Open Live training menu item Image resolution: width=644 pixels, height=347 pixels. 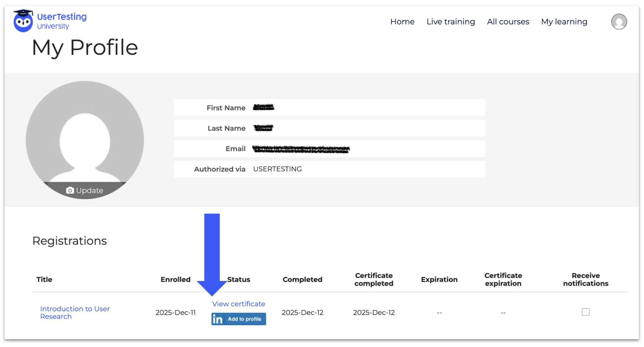tap(450, 22)
